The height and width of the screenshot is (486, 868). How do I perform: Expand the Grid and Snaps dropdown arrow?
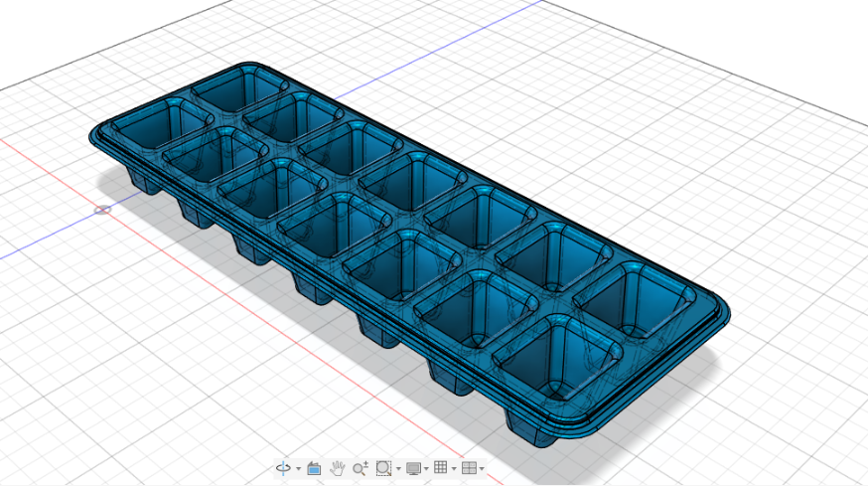click(454, 469)
